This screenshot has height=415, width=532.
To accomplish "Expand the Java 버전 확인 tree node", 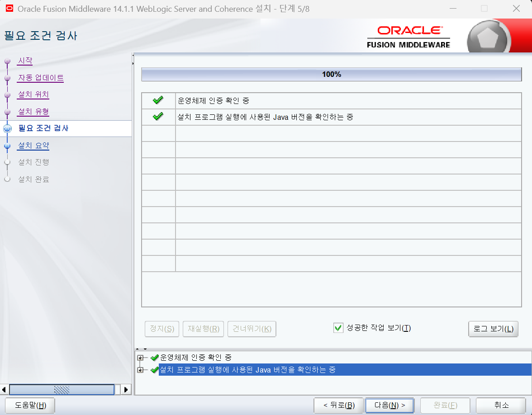I will pyautogui.click(x=140, y=370).
